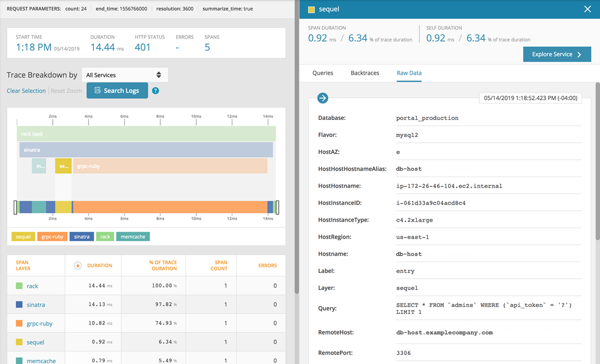Click the Search Logs button

pos(117,90)
